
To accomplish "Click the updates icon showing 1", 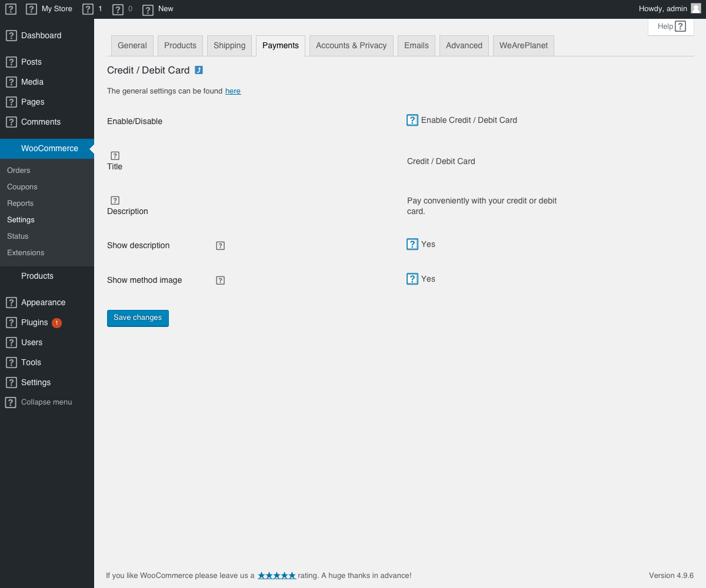I will 87,9.
